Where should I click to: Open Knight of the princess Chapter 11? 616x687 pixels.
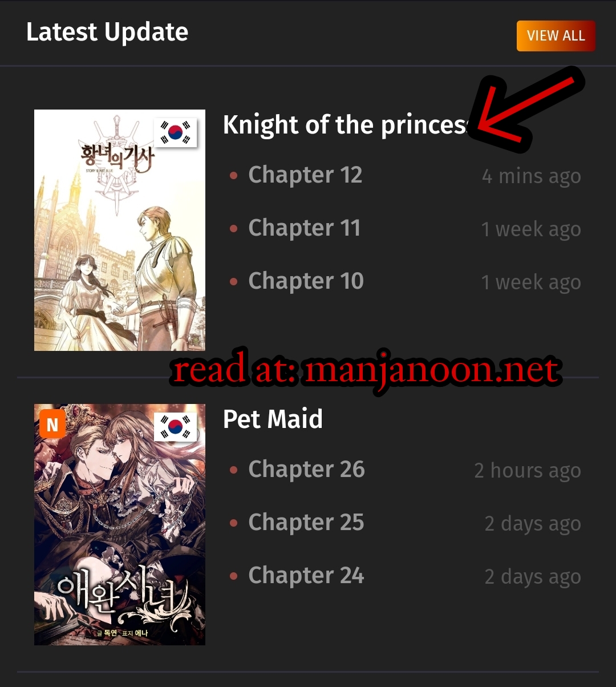305,228
